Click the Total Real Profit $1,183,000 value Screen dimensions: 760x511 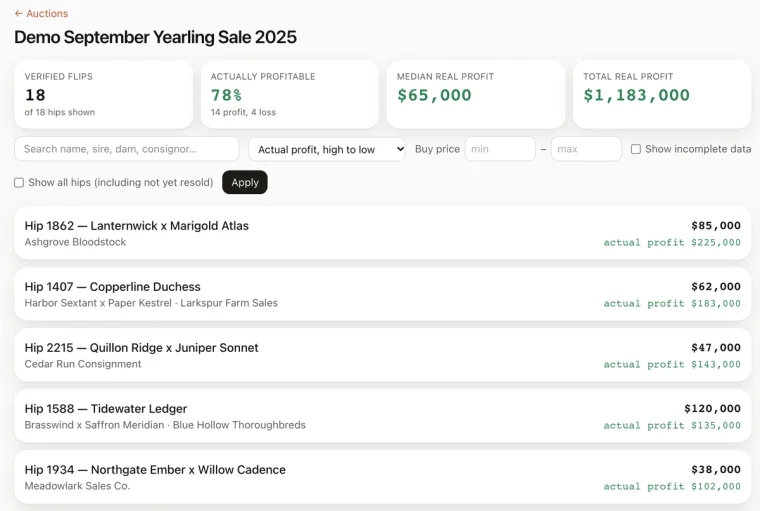(x=636, y=95)
